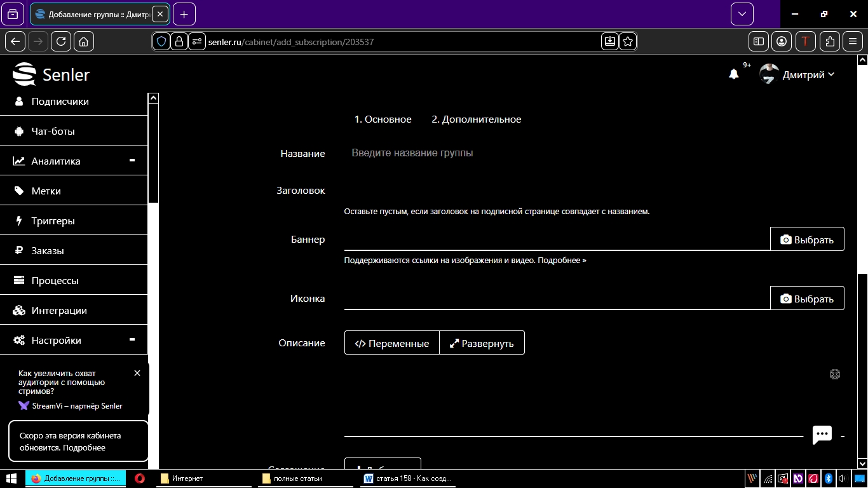868x488 pixels.
Task: Click the notification bell icon
Action: coord(733,74)
